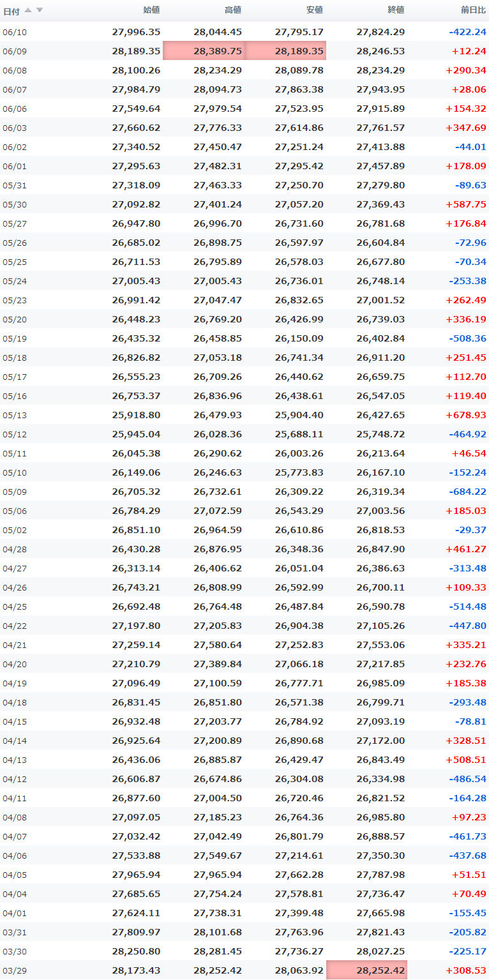Select the 安値 column header
Viewport: 489px width, 980px height.
tap(315, 10)
